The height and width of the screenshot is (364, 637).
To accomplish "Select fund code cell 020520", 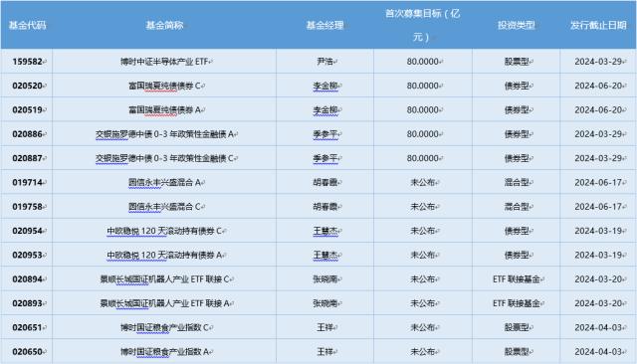I will pyautogui.click(x=27, y=86).
